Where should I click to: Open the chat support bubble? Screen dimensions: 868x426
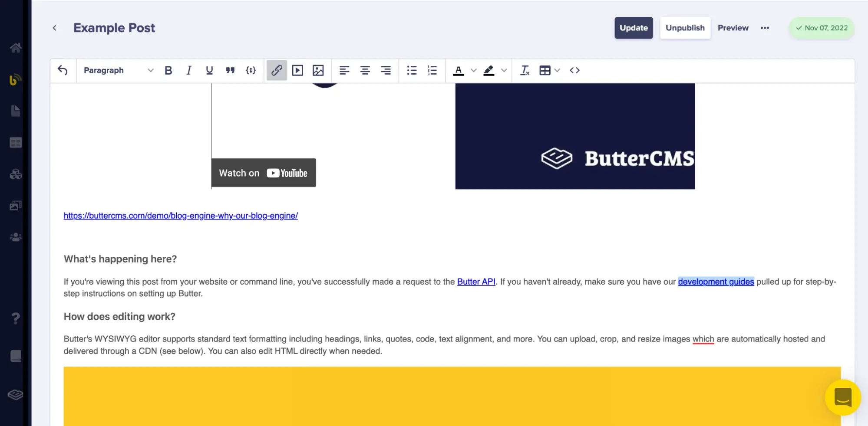842,397
